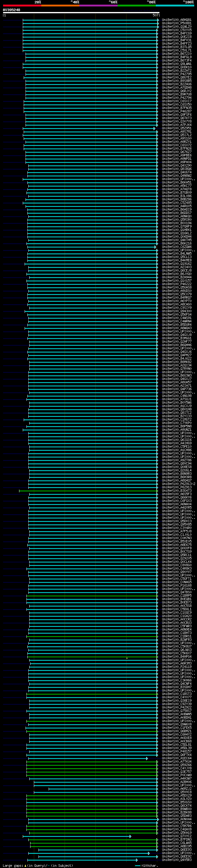Image resolution: width=197 pixels, height=868 pixels.
Task: Select the UniRef100_A8BI95 label
Action: [176, 846]
